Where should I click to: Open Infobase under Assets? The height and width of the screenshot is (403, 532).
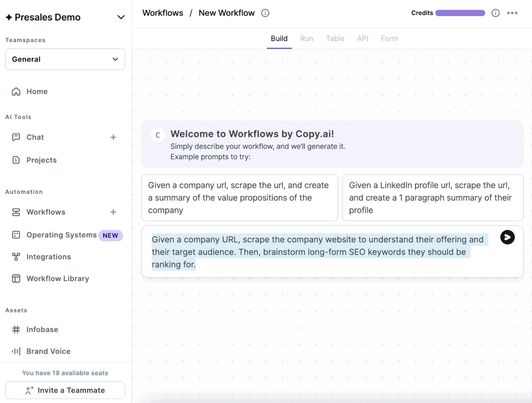[x=42, y=329]
